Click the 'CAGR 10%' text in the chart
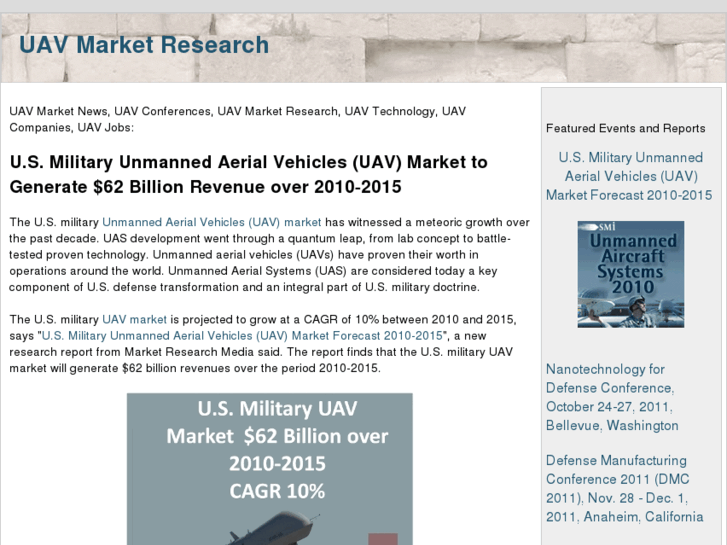 (x=277, y=491)
